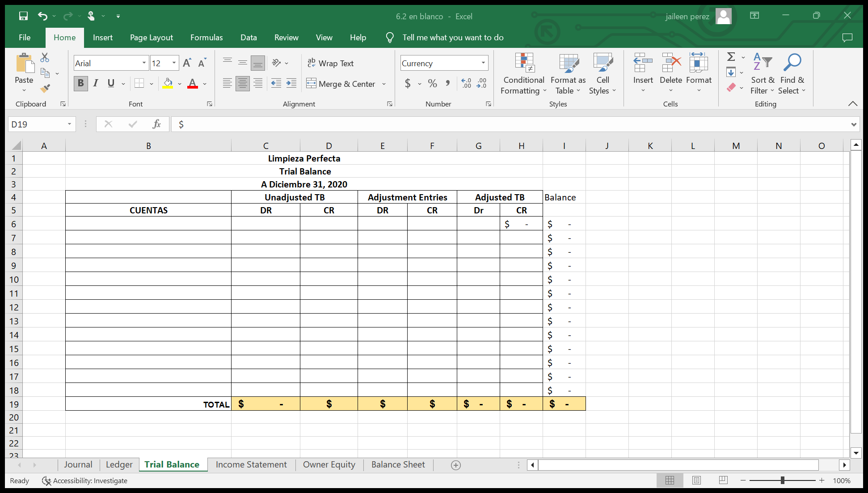Image resolution: width=868 pixels, height=493 pixels.
Task: Apply the yellow Fill Color swatch
Action: tap(168, 84)
